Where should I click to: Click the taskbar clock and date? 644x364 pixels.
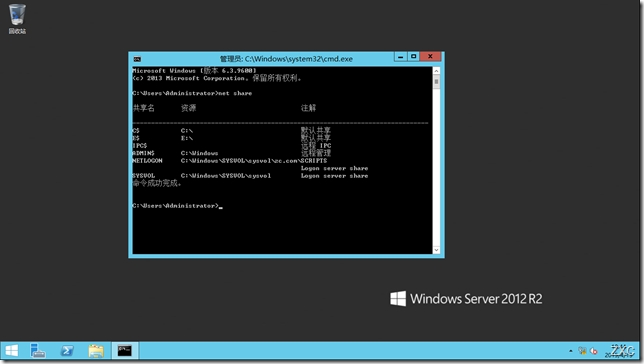coord(620,352)
